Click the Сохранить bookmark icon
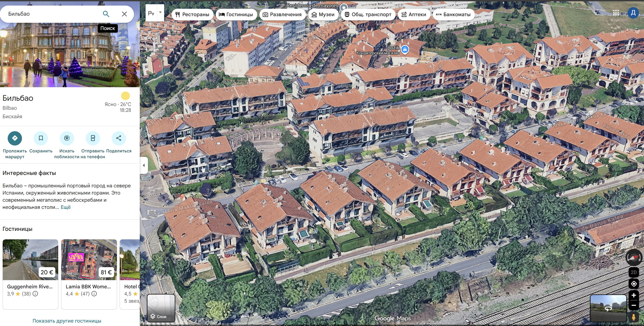The height and width of the screenshot is (326, 644). click(41, 138)
